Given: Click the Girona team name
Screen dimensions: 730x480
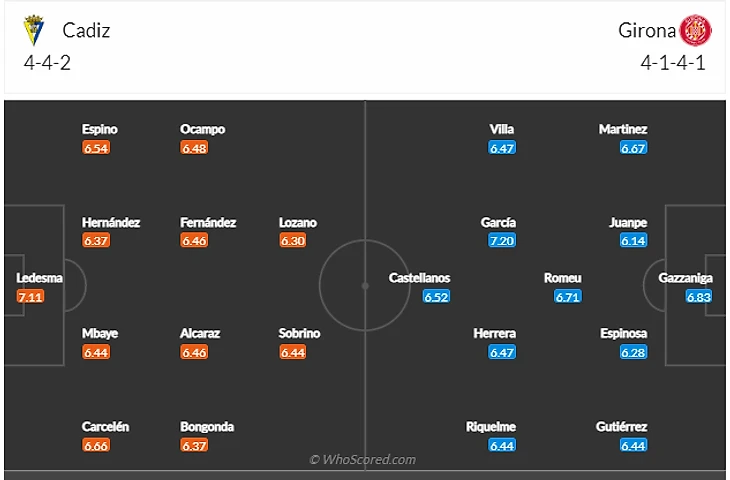Looking at the screenshot, I should 646,30.
